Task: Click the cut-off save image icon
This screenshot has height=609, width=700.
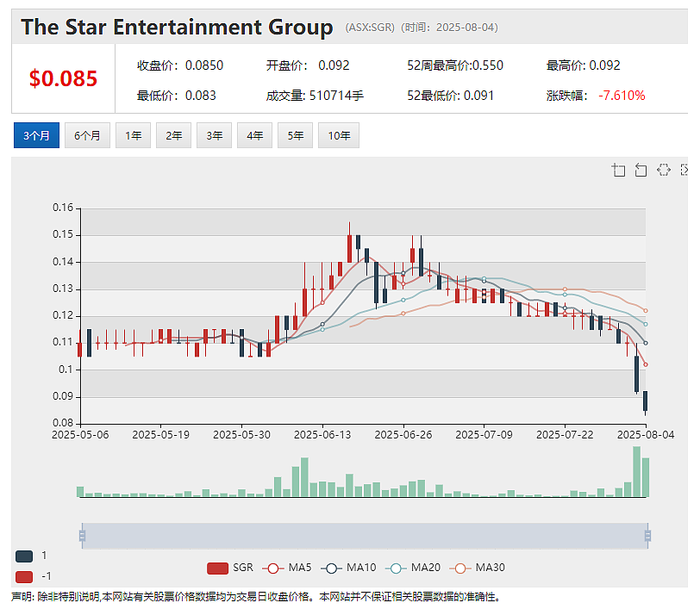Action: [x=684, y=170]
